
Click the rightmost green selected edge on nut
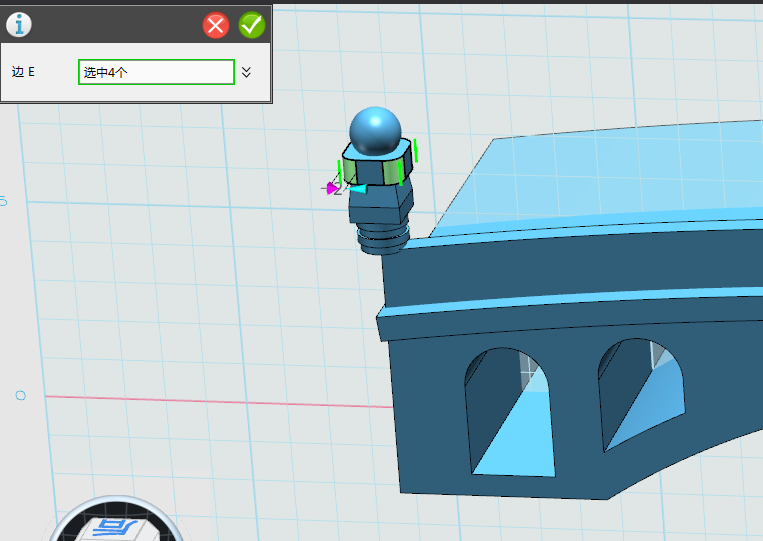tap(416, 150)
